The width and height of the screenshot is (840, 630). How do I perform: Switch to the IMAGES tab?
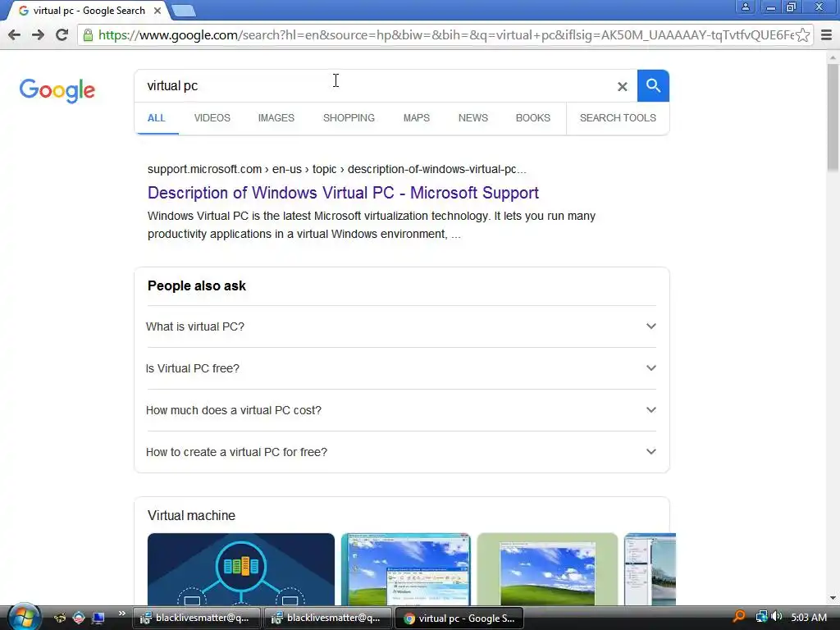click(x=276, y=118)
